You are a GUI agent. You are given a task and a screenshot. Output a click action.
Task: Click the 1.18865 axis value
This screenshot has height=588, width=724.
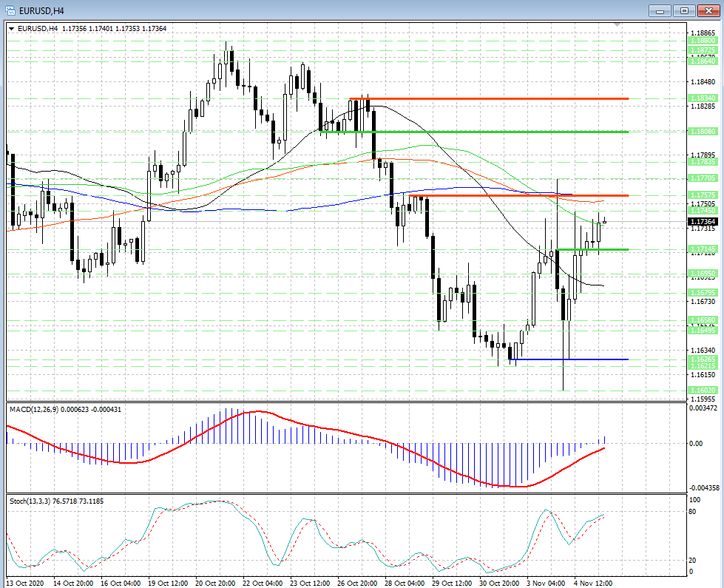(703, 33)
